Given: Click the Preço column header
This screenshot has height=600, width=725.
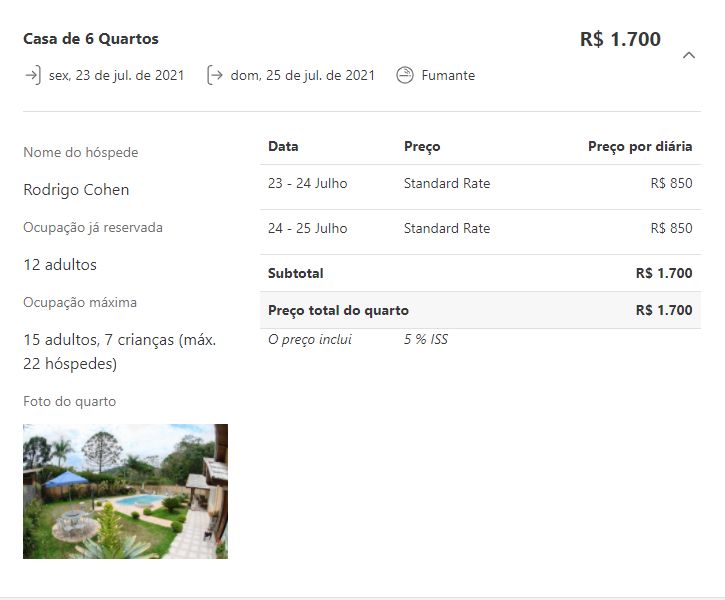Looking at the screenshot, I should (422, 146).
